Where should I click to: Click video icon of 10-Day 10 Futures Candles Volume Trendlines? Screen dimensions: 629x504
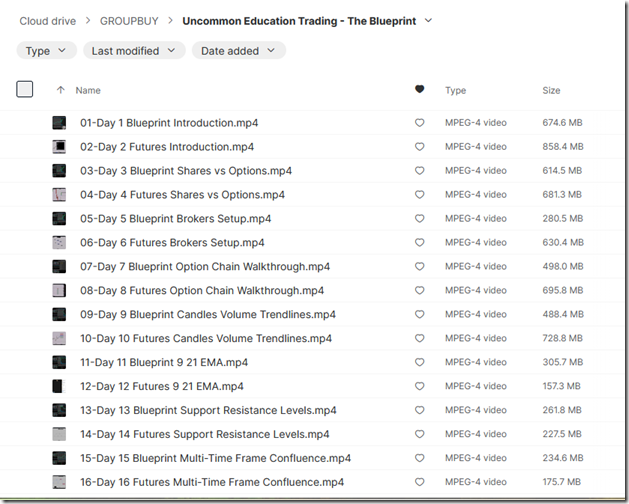59,338
